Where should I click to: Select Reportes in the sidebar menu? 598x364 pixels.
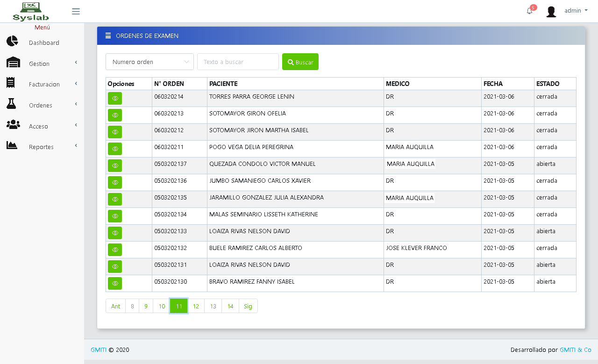point(41,147)
